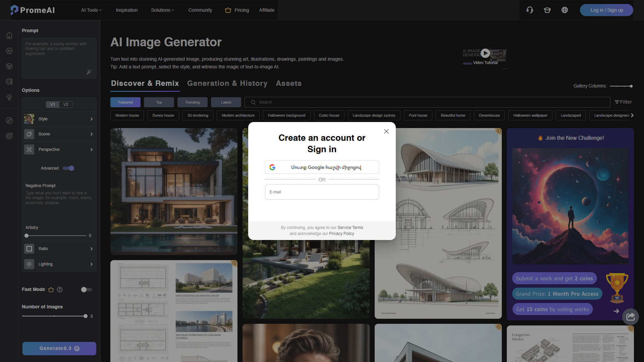
Task: Open the headset support icon
Action: (530, 10)
